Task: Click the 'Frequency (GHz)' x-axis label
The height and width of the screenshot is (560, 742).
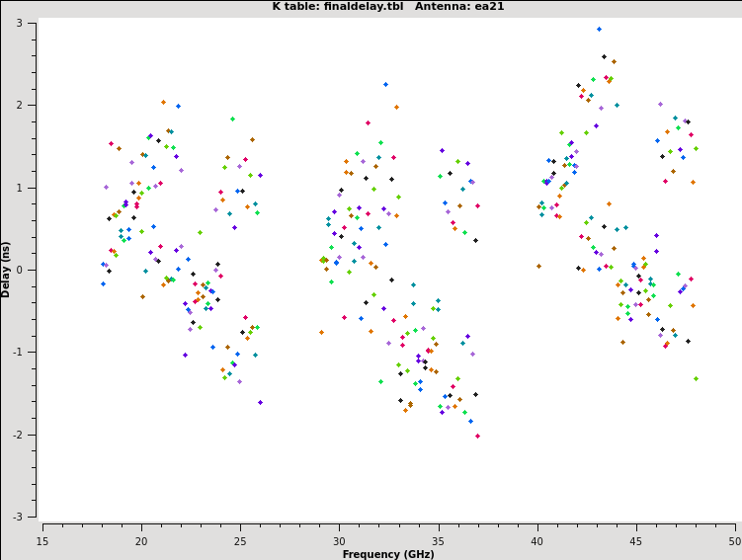Action: pyautogui.click(x=388, y=554)
